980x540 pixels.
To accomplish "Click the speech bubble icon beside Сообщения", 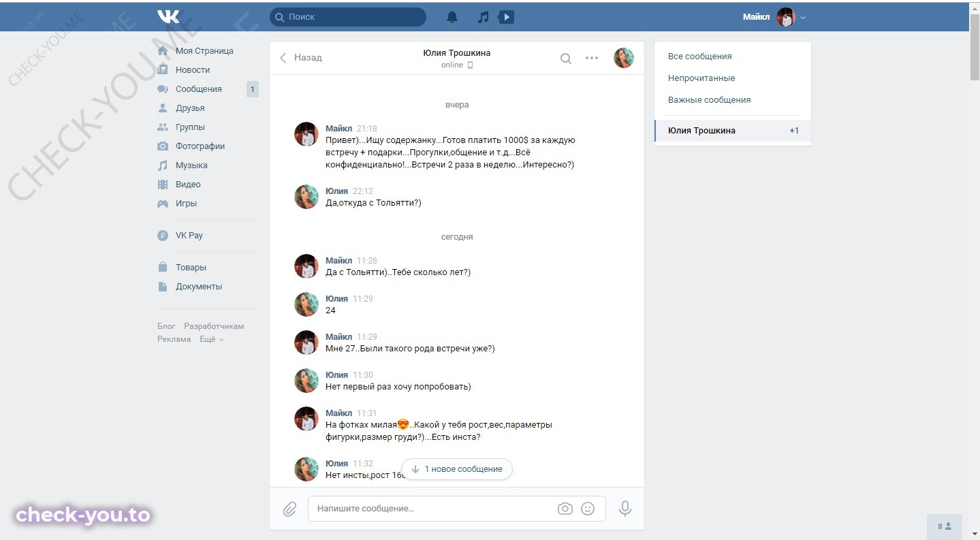I will tap(162, 89).
